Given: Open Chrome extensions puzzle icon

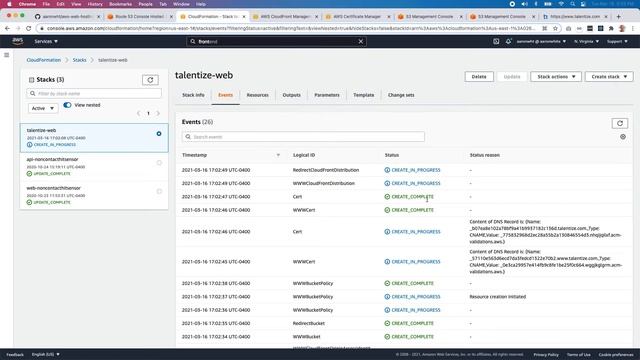Looking at the screenshot, I should [611, 28].
